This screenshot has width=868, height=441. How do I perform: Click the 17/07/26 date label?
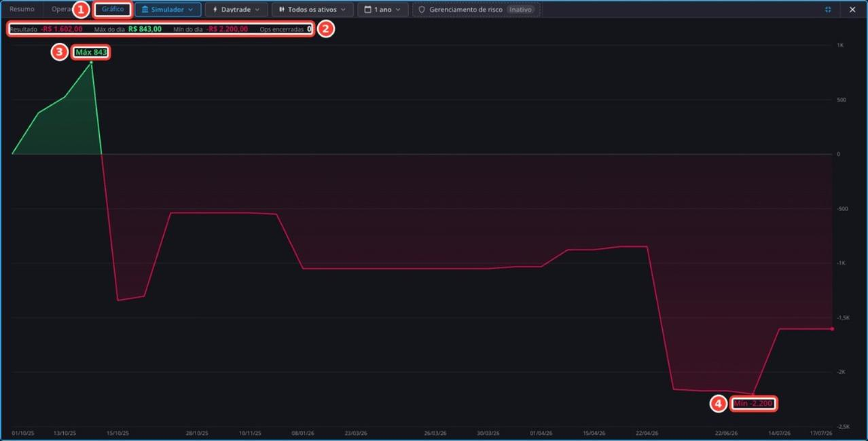click(x=821, y=433)
